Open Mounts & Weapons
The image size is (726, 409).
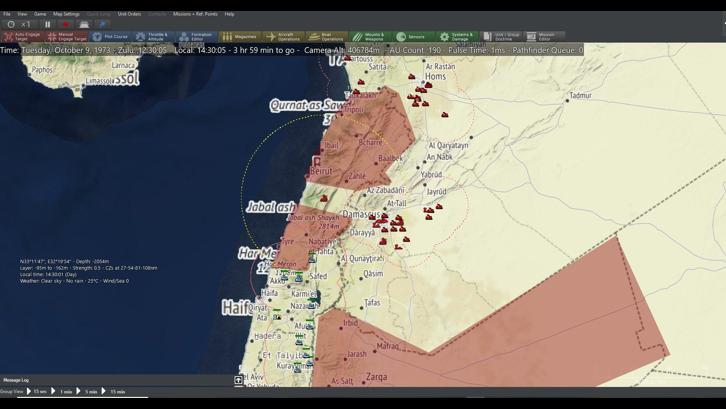coord(370,37)
